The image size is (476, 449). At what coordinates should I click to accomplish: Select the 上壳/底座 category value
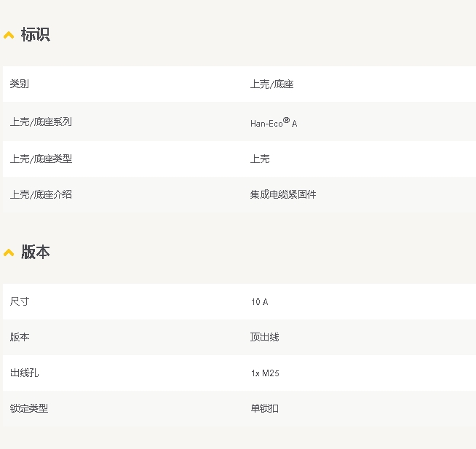click(x=271, y=84)
